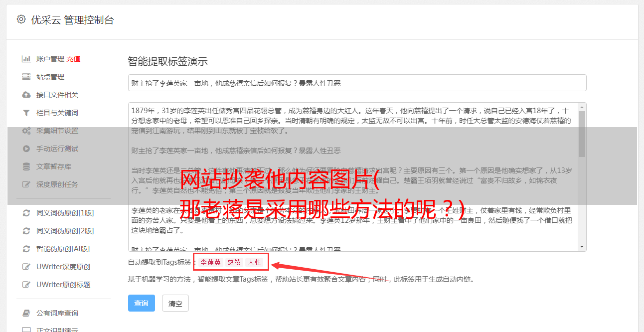
Task: Click the edit icon beside UWriter深度原创
Action: (26, 267)
